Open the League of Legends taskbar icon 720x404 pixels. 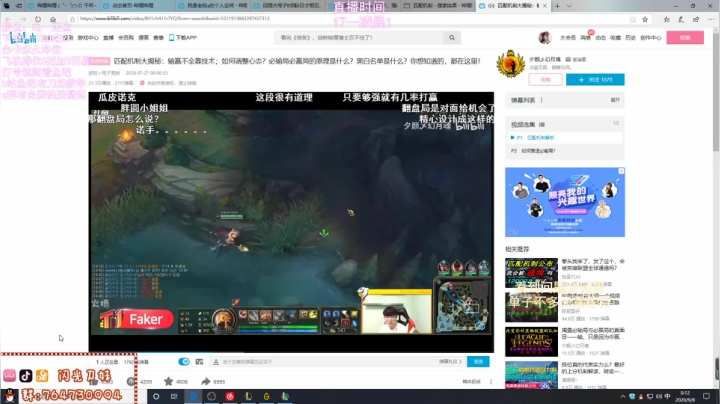tap(248, 396)
